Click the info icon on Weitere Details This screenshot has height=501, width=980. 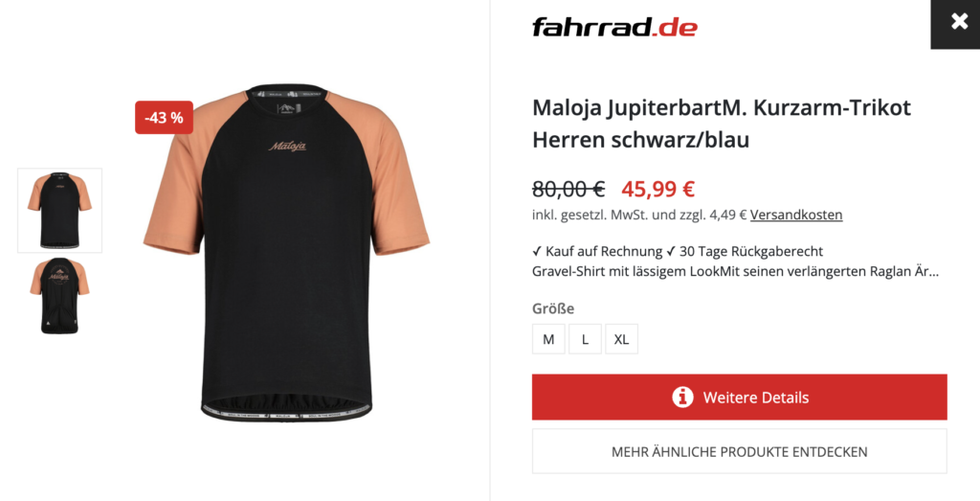[682, 398]
